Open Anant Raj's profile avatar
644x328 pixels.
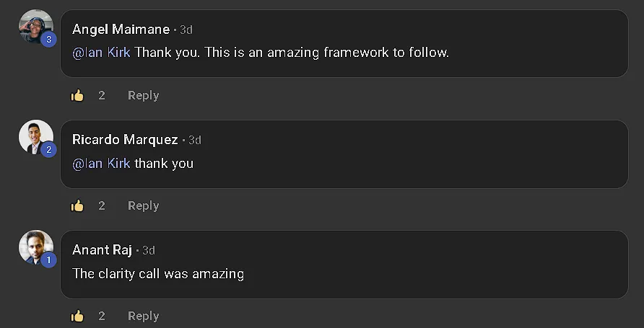click(x=35, y=247)
